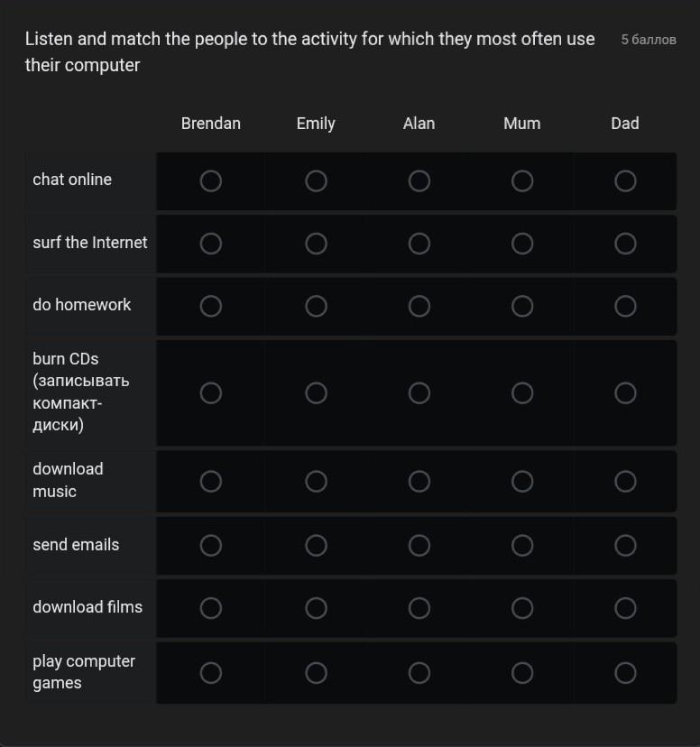Choose Emily for download films
The height and width of the screenshot is (747, 700).
coord(316,608)
